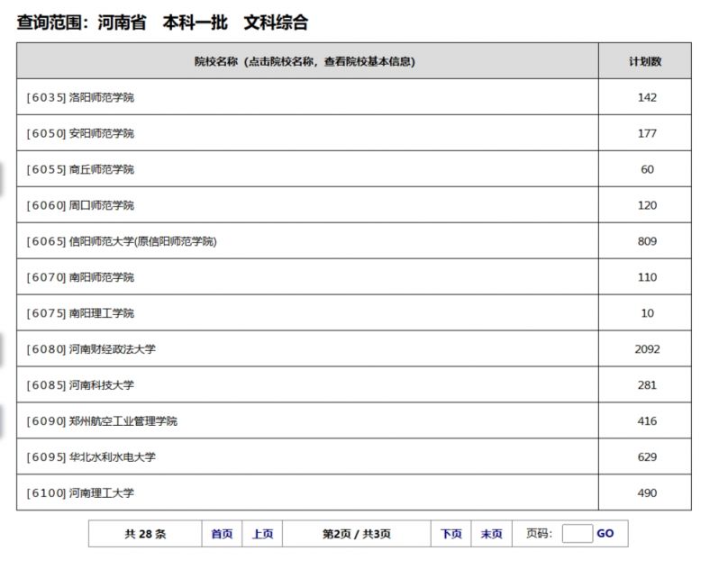The width and height of the screenshot is (728, 569).
Task: Open 周口师范学院 school info link
Action: (101, 205)
